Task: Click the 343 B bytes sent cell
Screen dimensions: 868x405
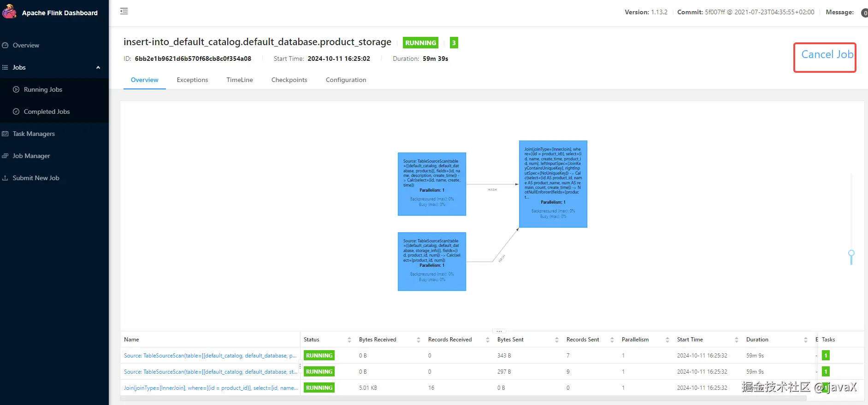Action: (x=504, y=356)
